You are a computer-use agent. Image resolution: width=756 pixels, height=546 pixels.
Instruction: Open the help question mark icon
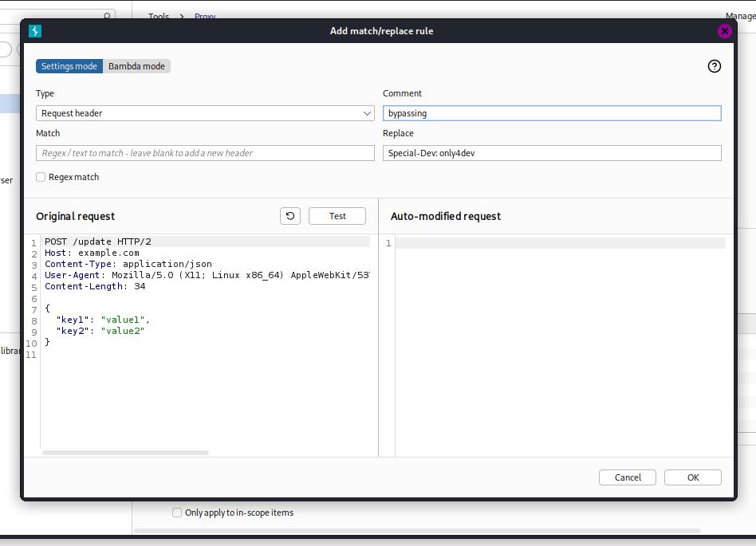click(x=714, y=66)
